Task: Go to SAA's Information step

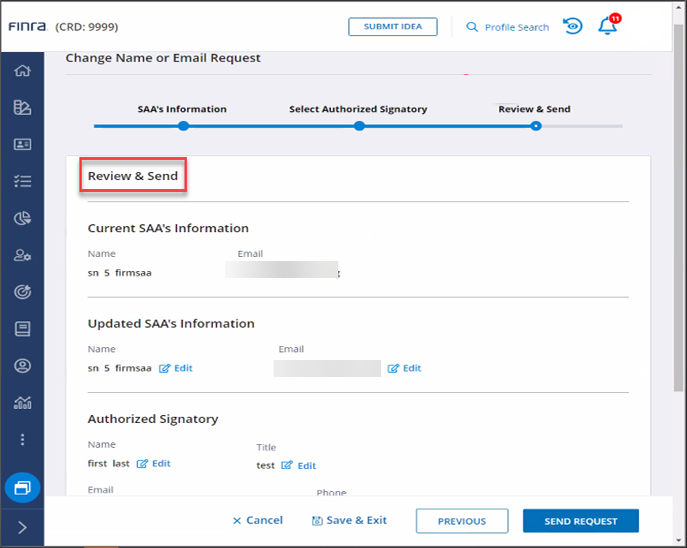Action: coord(183,126)
